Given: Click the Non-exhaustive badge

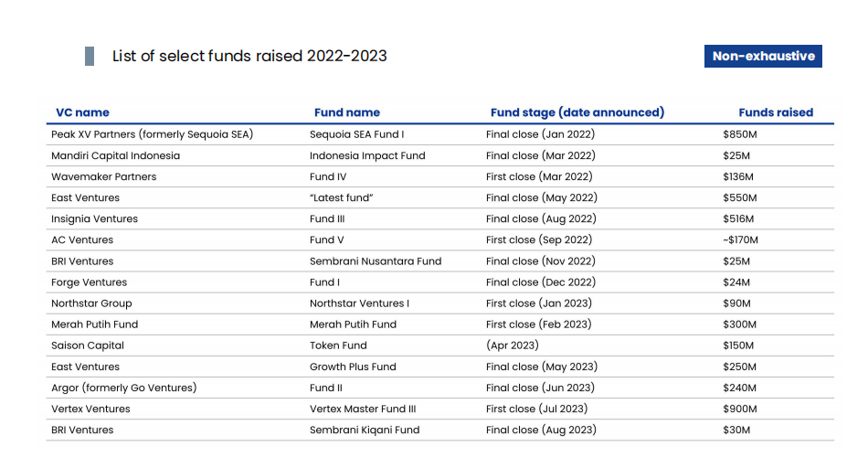Looking at the screenshot, I should tap(763, 56).
